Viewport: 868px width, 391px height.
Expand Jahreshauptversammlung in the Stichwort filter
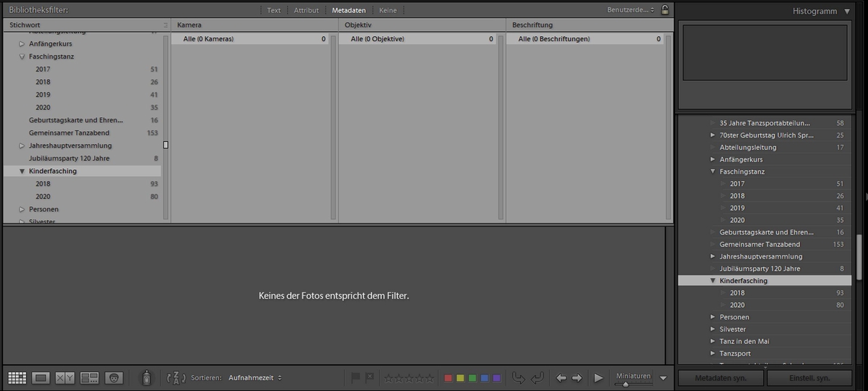tap(22, 146)
